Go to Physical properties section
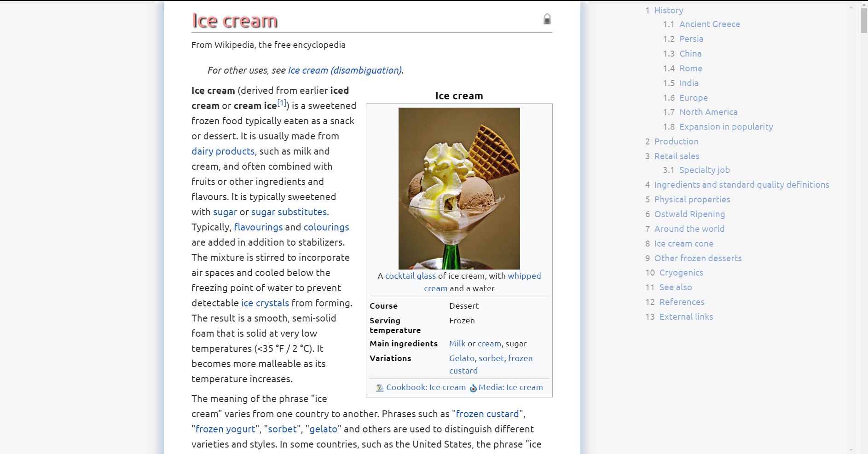Viewport: 868px width, 454px height. click(692, 200)
